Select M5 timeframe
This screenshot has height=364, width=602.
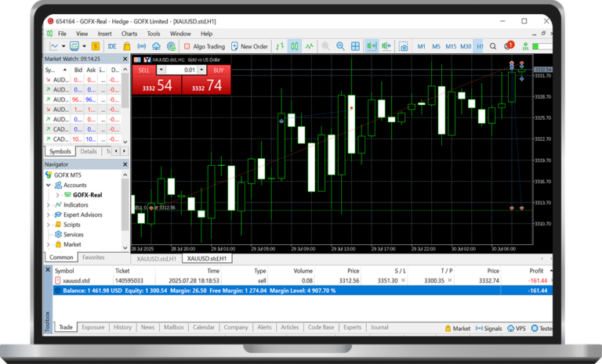[x=436, y=46]
